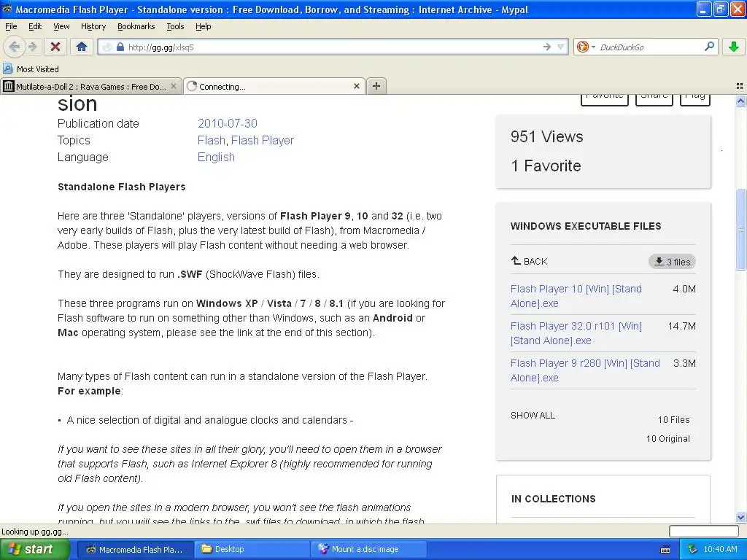Click the padlock site identity icon
Screen dimensions: 747x560
tap(120, 47)
